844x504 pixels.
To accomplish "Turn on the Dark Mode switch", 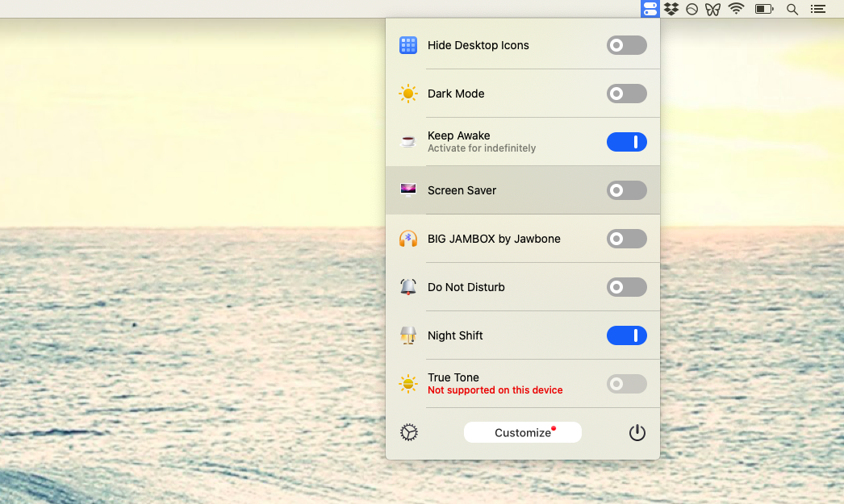I will pyautogui.click(x=626, y=94).
